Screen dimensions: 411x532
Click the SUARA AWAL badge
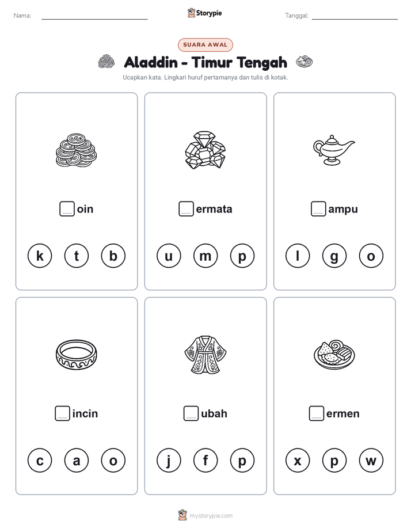coord(205,45)
